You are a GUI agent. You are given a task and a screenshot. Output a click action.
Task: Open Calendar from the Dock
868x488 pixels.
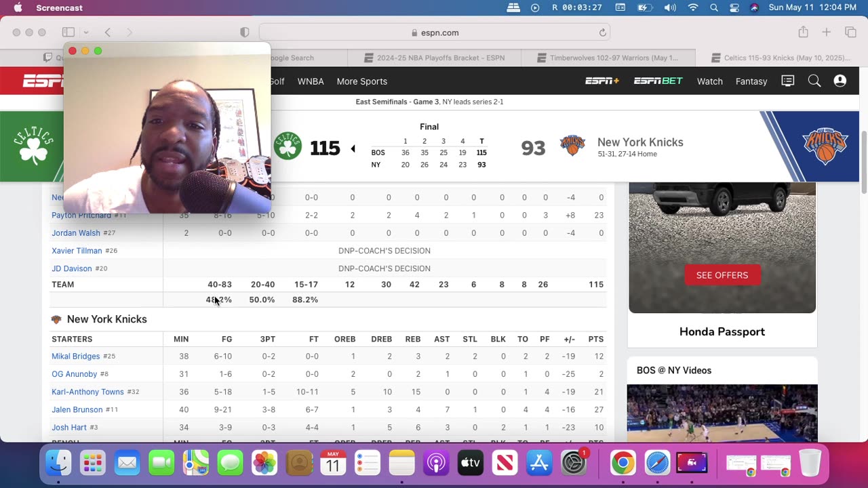point(333,463)
